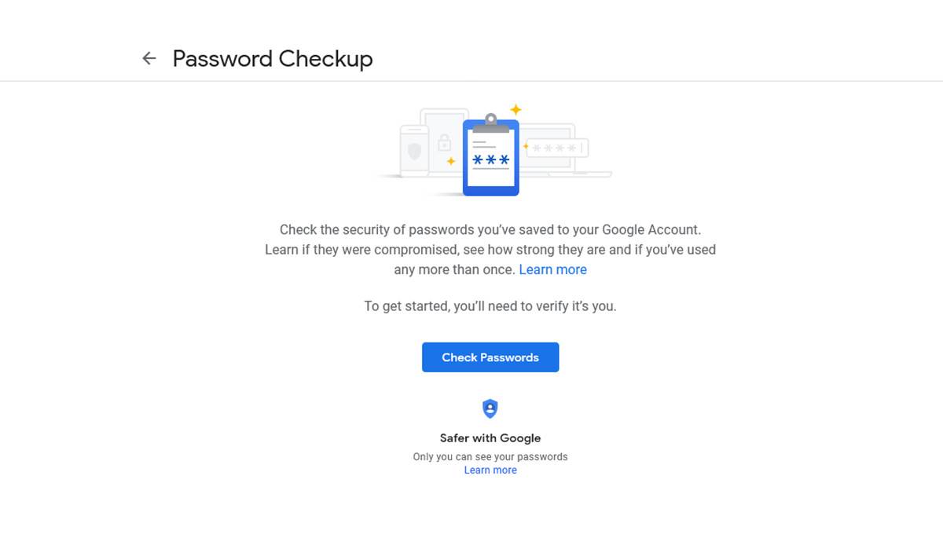Viewport: 943px width, 560px height.
Task: Click the blue shield with person silhouette icon
Action: (x=490, y=408)
